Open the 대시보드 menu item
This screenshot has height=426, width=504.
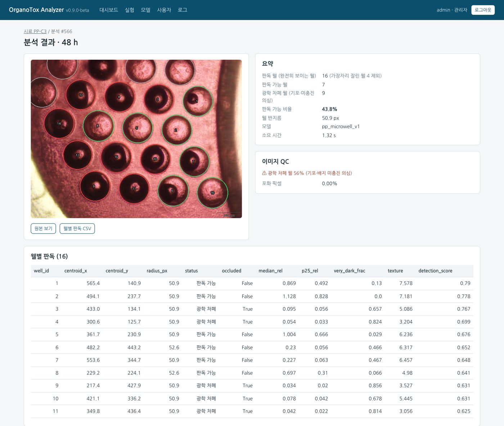coord(109,10)
